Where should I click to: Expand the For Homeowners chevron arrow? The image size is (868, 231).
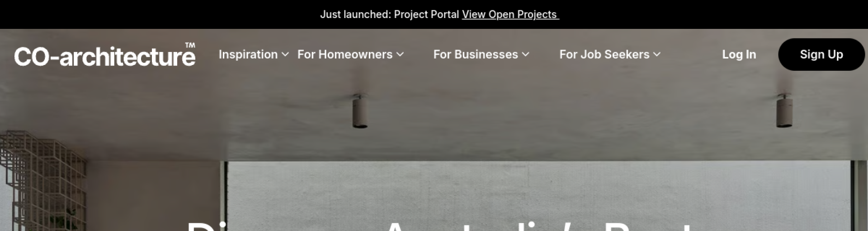(x=400, y=54)
